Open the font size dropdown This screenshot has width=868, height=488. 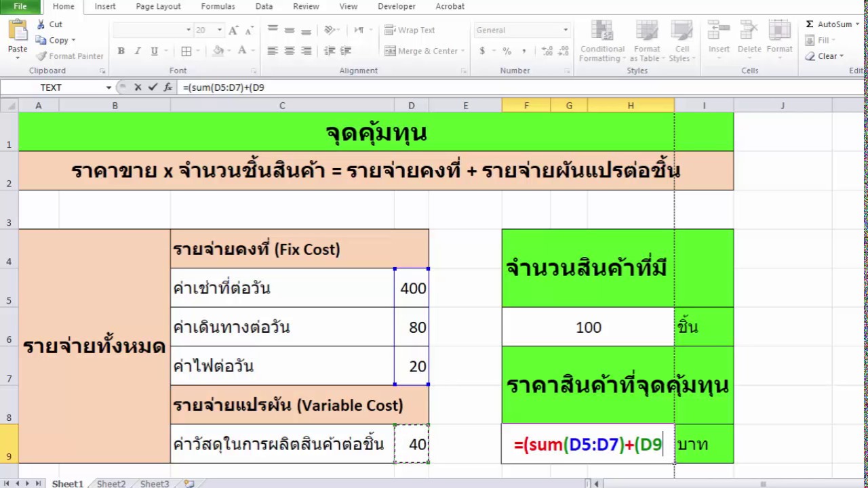click(x=219, y=30)
